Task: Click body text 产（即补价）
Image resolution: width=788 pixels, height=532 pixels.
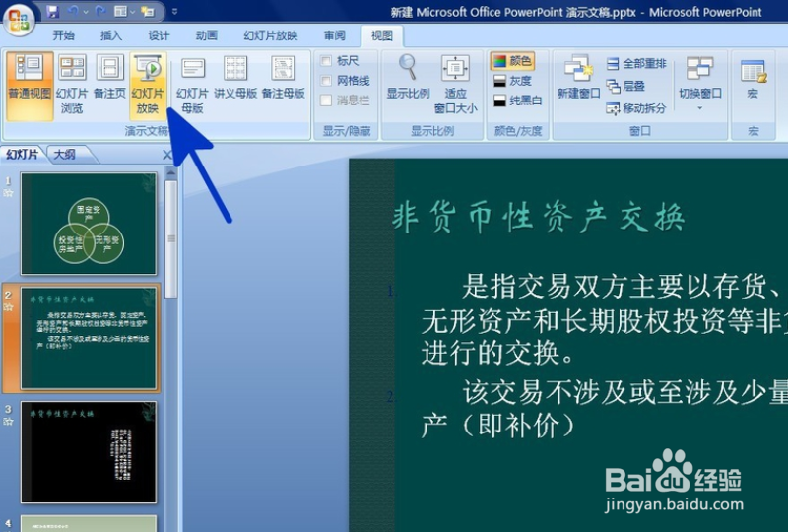Action: pyautogui.click(x=497, y=426)
